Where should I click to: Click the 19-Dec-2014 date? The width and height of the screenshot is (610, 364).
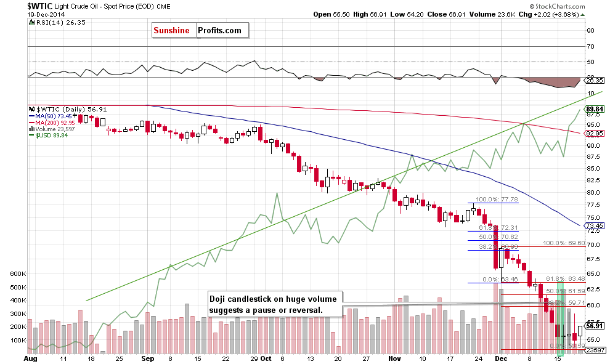pos(46,14)
